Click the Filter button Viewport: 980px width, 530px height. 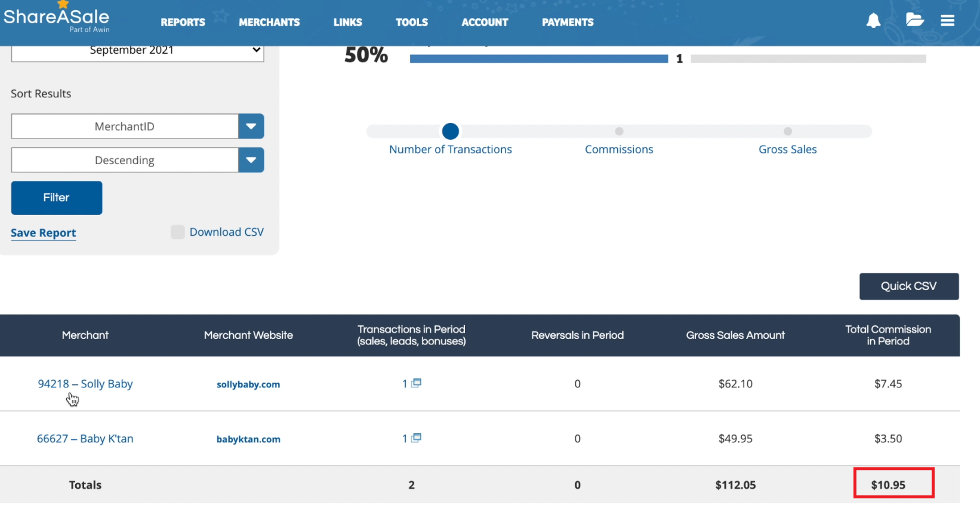(x=57, y=198)
